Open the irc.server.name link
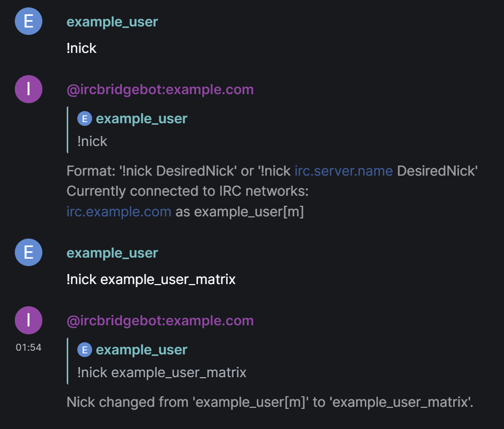Image resolution: width=504 pixels, height=429 pixels. (x=344, y=171)
